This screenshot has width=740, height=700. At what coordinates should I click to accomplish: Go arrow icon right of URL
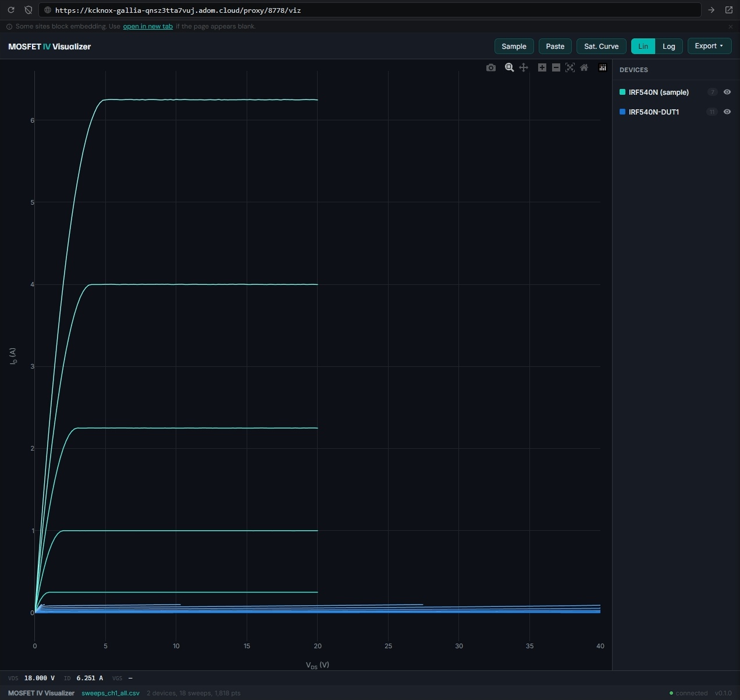(711, 10)
